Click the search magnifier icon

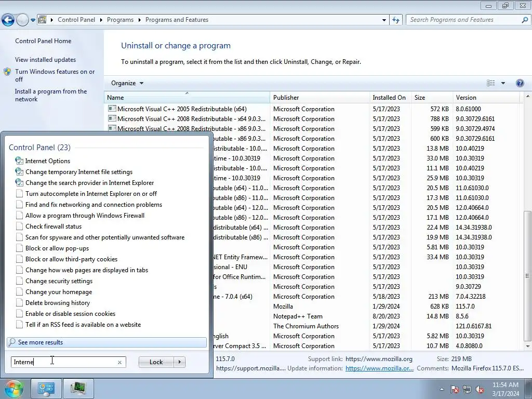[525, 20]
